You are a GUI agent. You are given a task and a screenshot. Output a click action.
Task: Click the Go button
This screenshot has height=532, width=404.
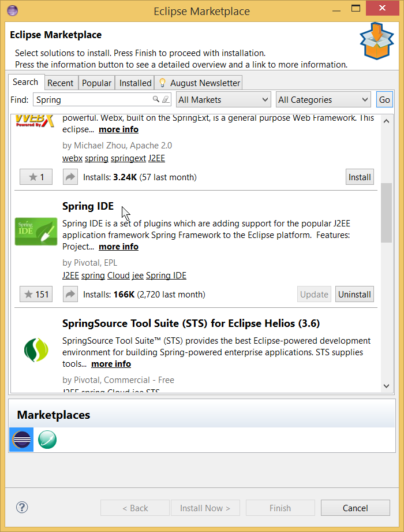[384, 100]
